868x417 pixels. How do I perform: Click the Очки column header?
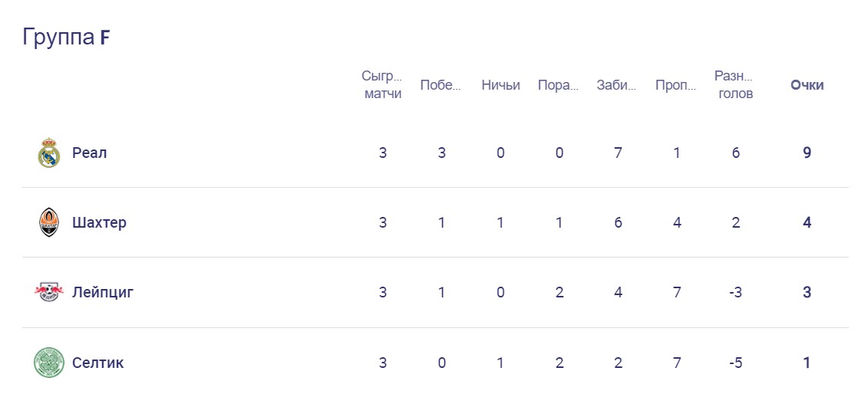coord(807,85)
